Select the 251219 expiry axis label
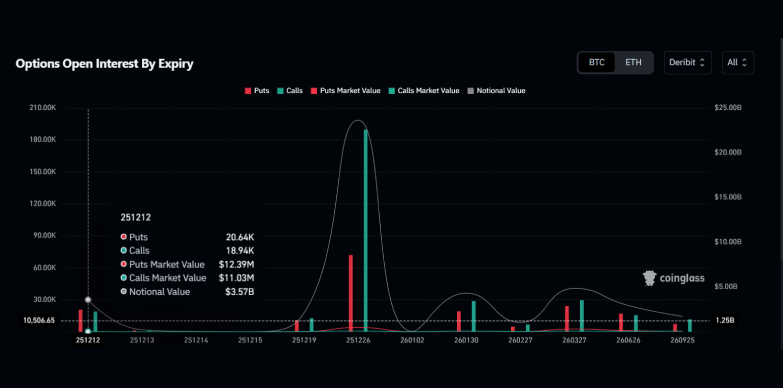The height and width of the screenshot is (388, 783). pos(304,340)
